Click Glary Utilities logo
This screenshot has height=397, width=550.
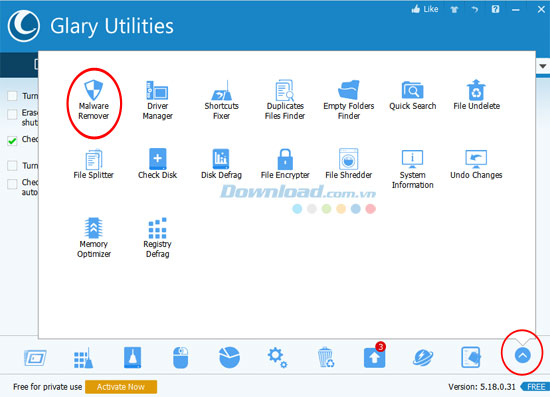pyautogui.click(x=24, y=26)
